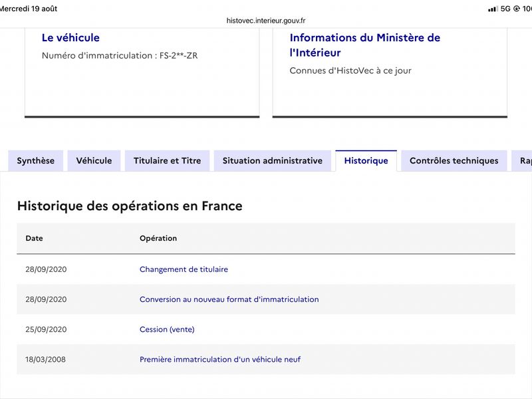
Task: Click the date 28/09/2020 beside Conversion au nouveau format
Action: click(x=46, y=299)
